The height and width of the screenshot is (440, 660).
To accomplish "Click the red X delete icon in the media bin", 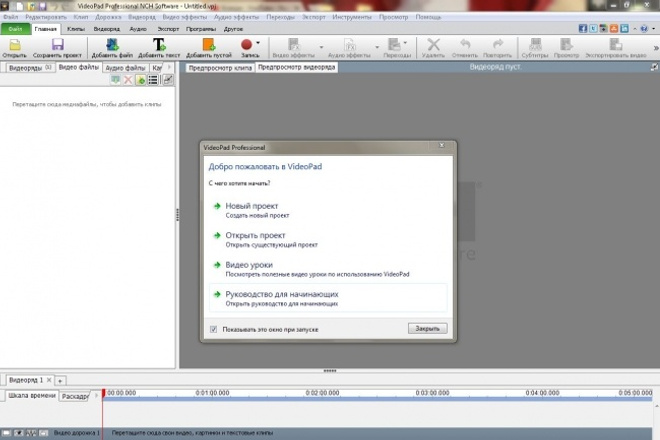I will point(128,80).
